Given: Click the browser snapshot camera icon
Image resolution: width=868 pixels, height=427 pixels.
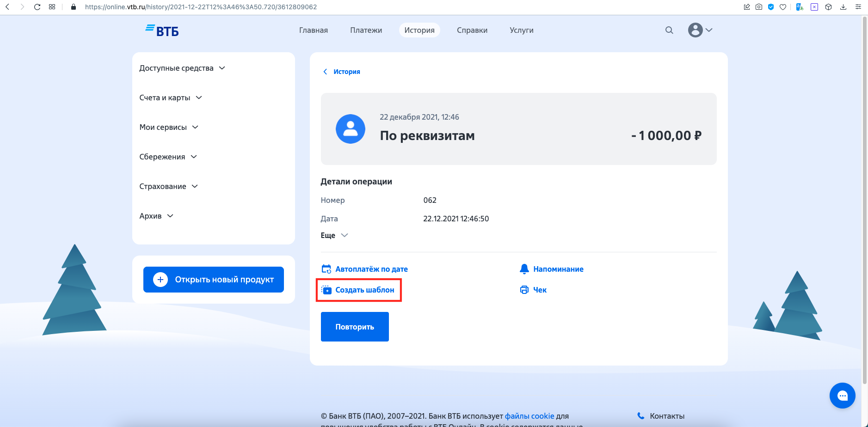Looking at the screenshot, I should (x=759, y=7).
